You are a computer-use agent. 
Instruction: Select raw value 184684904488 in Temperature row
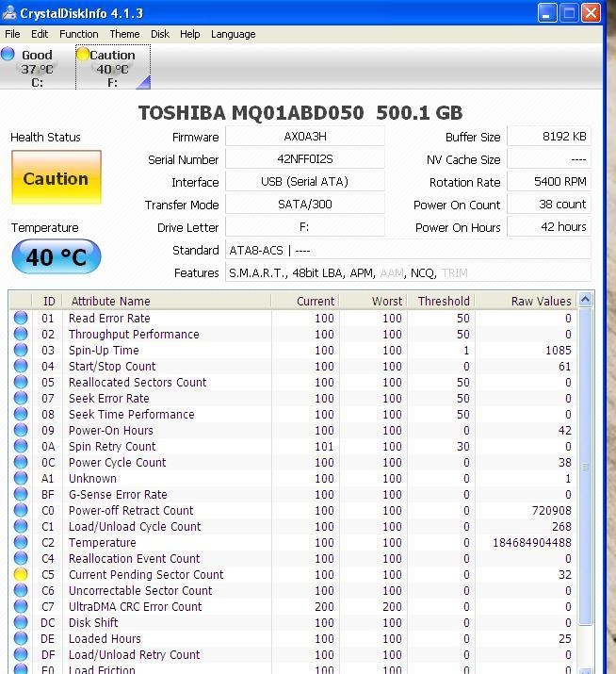pos(532,542)
